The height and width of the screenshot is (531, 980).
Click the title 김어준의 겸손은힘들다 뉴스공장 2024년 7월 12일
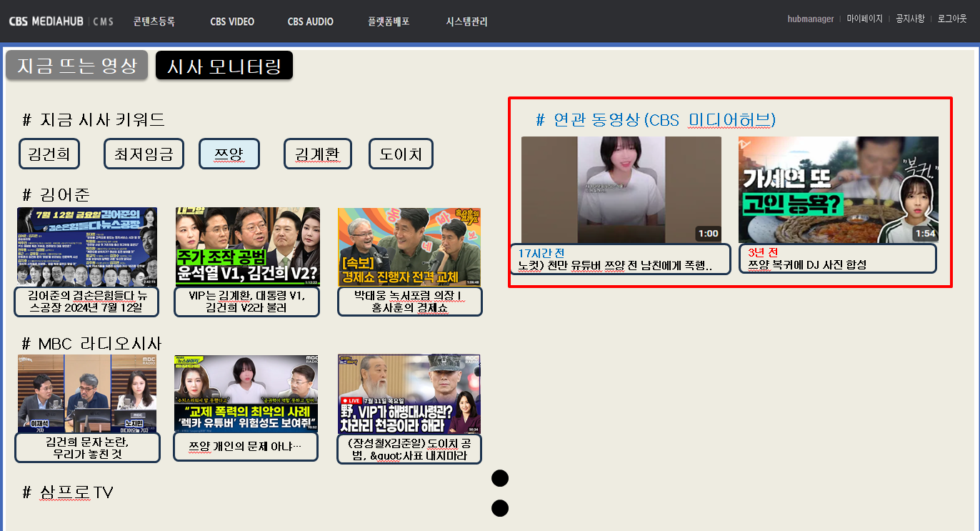click(x=85, y=302)
